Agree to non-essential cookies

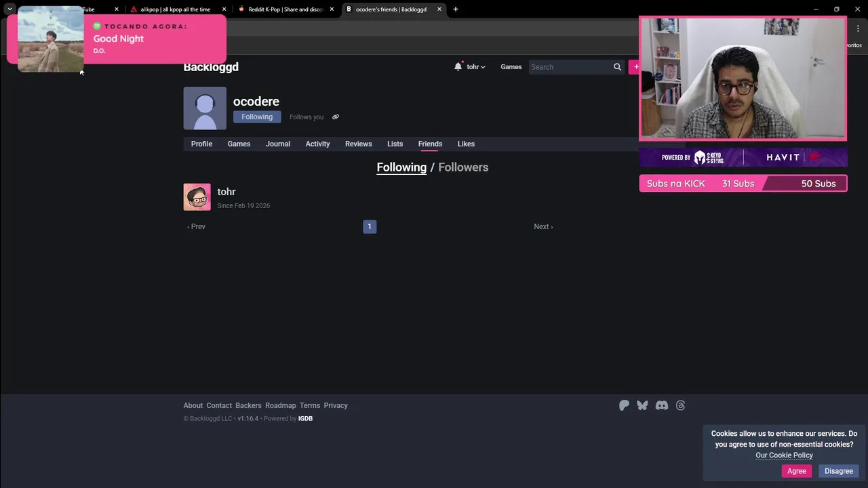coord(797,471)
